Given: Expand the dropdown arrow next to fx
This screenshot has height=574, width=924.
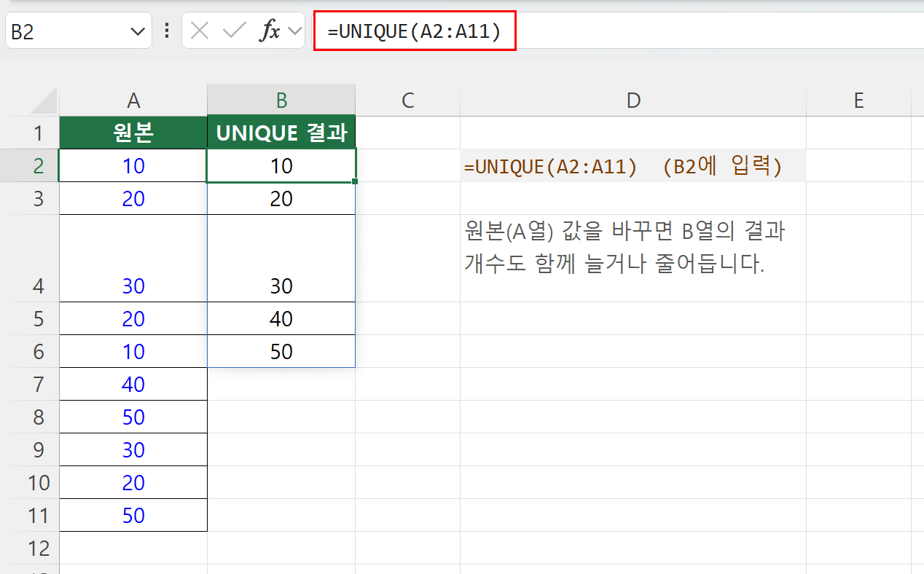Looking at the screenshot, I should click(x=294, y=31).
